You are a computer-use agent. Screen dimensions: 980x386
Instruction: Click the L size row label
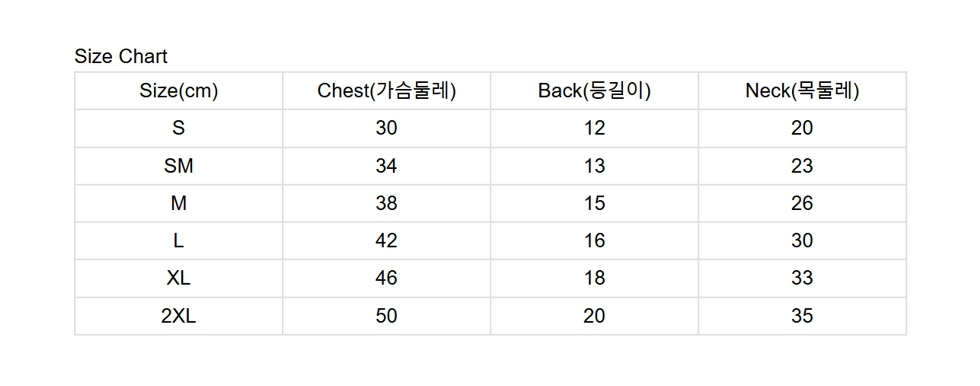point(178,240)
